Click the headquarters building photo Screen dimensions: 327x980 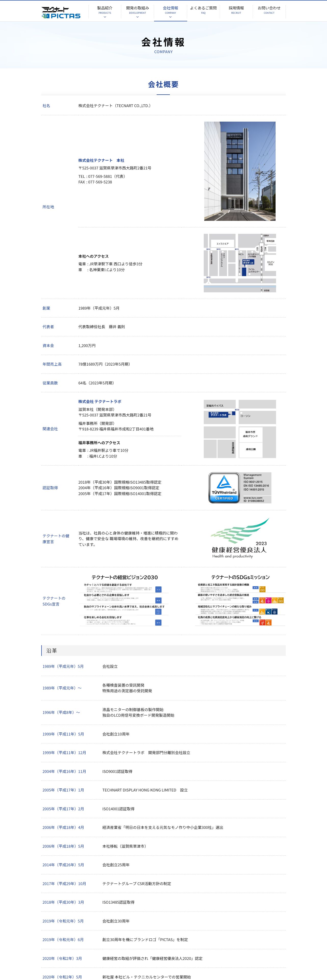click(x=240, y=171)
